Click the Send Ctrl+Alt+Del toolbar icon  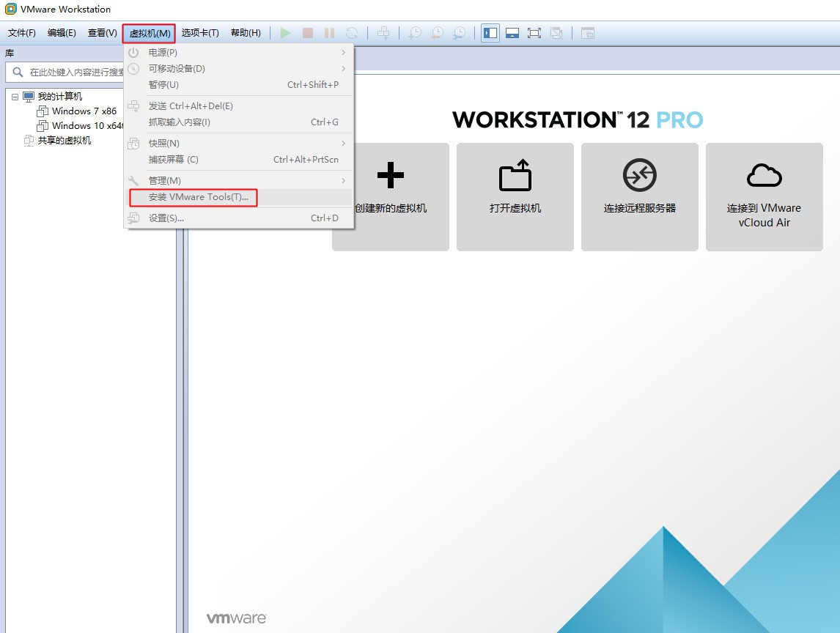point(383,33)
